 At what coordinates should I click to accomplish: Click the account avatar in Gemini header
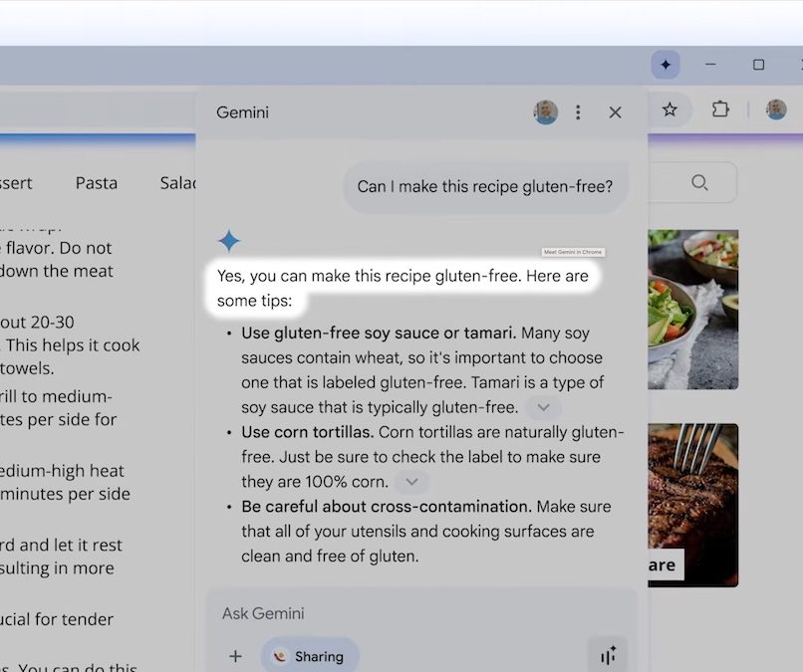coord(545,112)
